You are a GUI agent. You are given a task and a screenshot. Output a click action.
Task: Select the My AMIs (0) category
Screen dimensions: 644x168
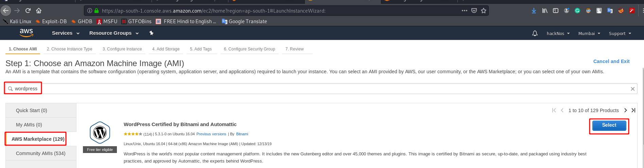click(41, 125)
